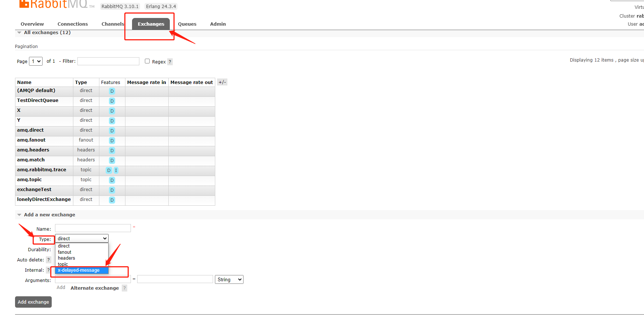Click D feature badge for (AMQP default)

112,91
